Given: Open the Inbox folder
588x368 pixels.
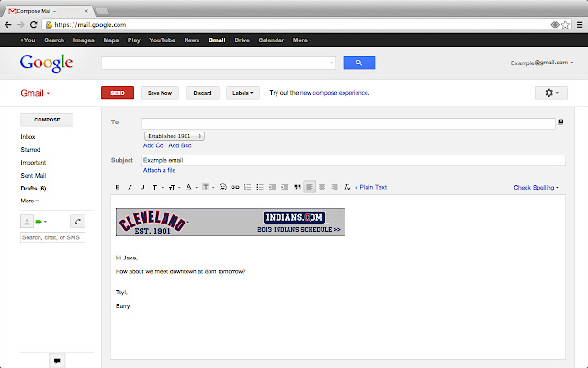Looking at the screenshot, I should pos(28,137).
